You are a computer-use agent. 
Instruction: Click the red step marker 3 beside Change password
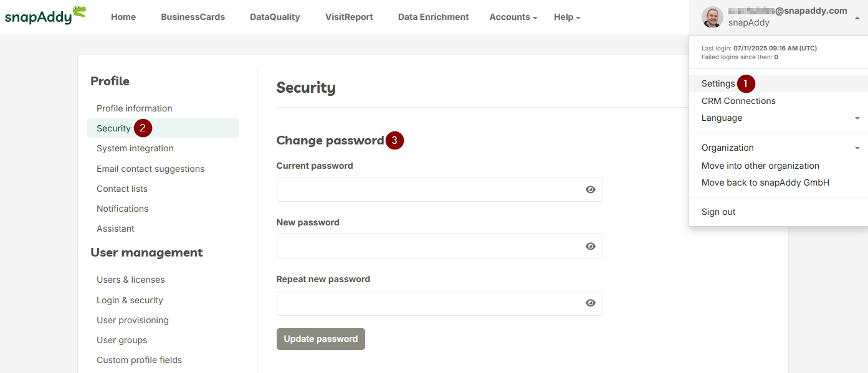click(x=394, y=141)
